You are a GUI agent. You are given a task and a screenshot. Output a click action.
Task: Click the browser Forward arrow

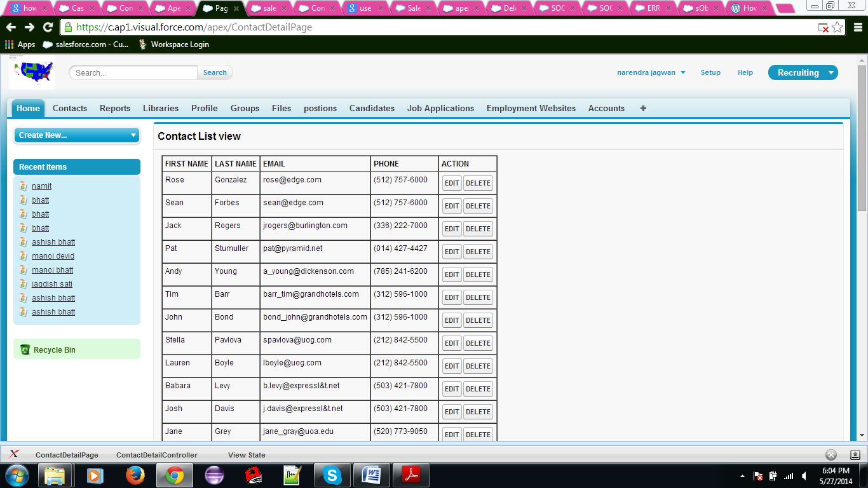pos(29,27)
